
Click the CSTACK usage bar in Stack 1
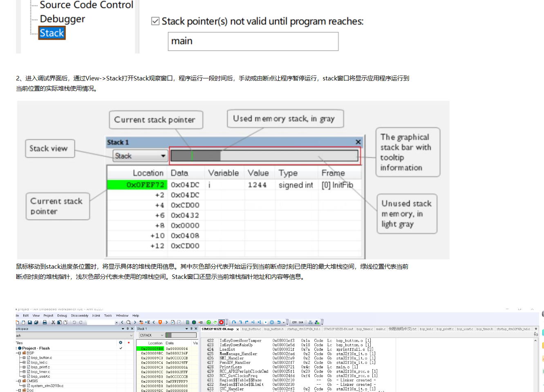(x=181, y=335)
